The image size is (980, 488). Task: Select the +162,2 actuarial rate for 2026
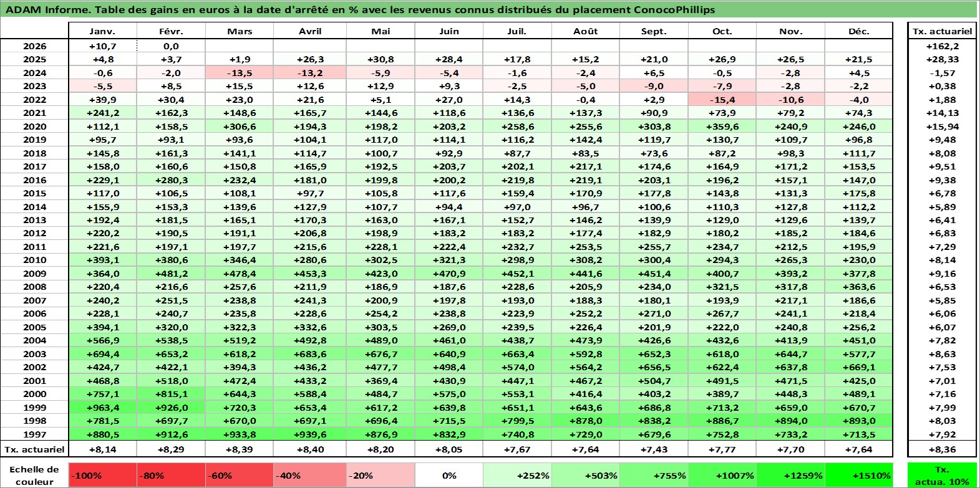[942, 46]
